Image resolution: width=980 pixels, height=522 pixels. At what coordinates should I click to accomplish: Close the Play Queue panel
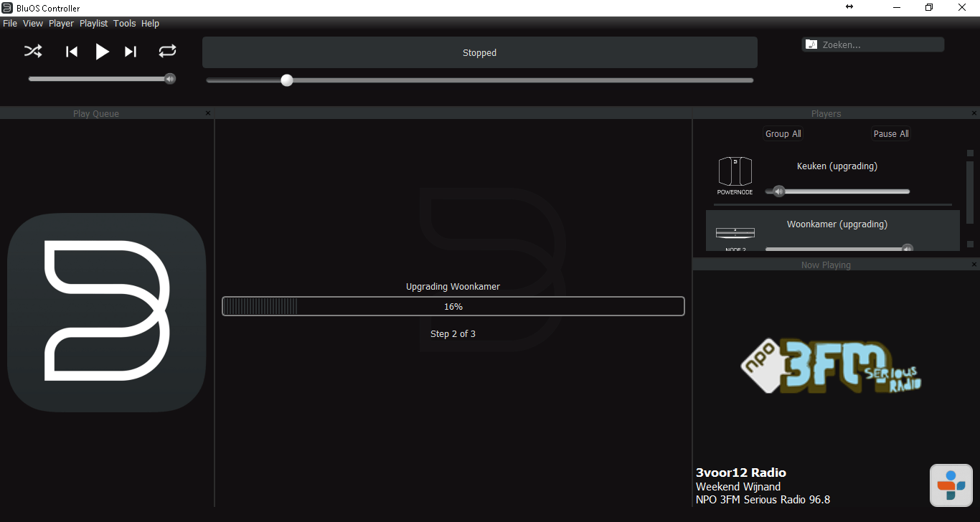tap(208, 113)
